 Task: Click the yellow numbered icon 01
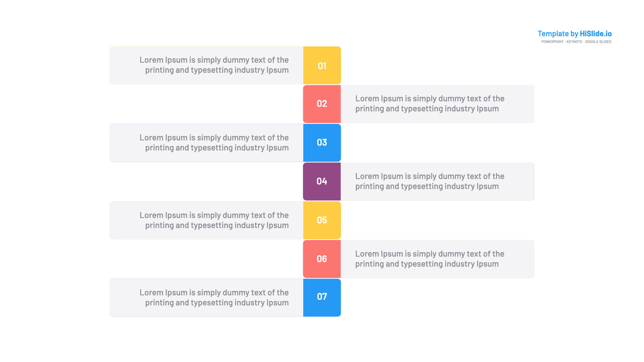click(322, 65)
